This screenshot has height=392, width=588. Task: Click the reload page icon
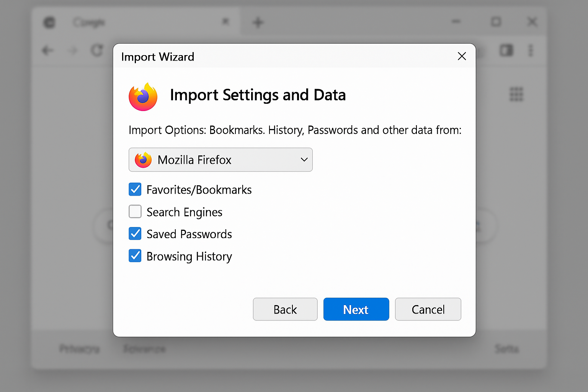click(97, 50)
